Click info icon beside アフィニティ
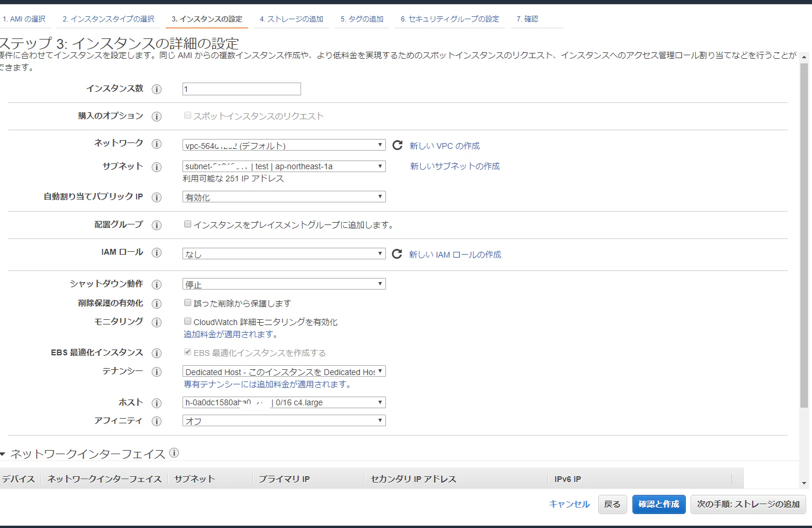This screenshot has width=812, height=528. (156, 421)
